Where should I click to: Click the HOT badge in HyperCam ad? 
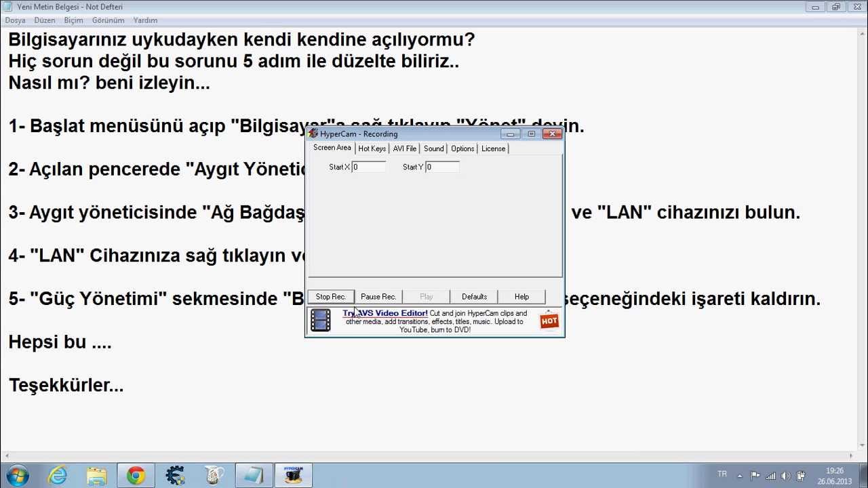(x=549, y=321)
